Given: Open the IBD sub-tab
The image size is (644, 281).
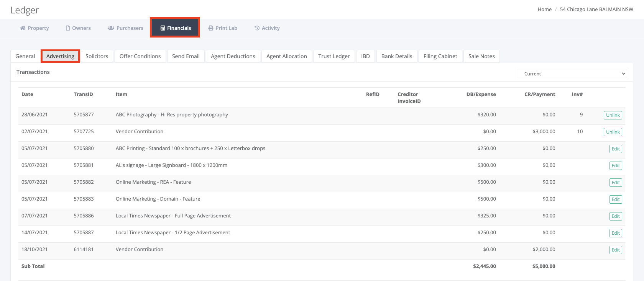Looking at the screenshot, I should point(365,56).
